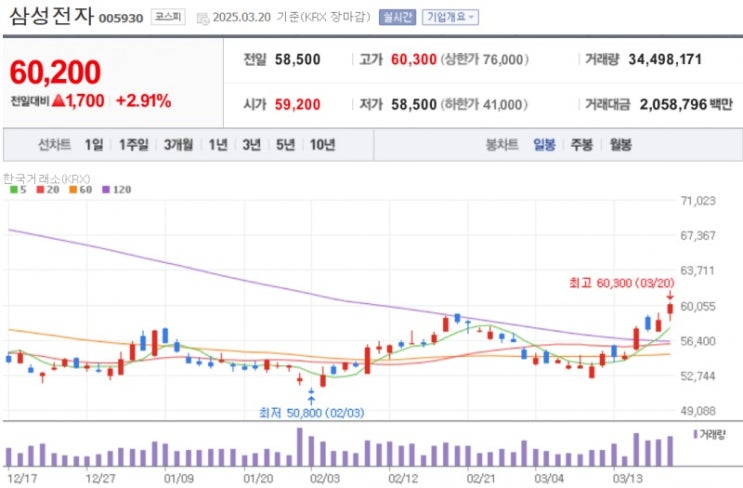743x488 pixels.
Task: Click the 선차트 label
Action: coord(54,145)
